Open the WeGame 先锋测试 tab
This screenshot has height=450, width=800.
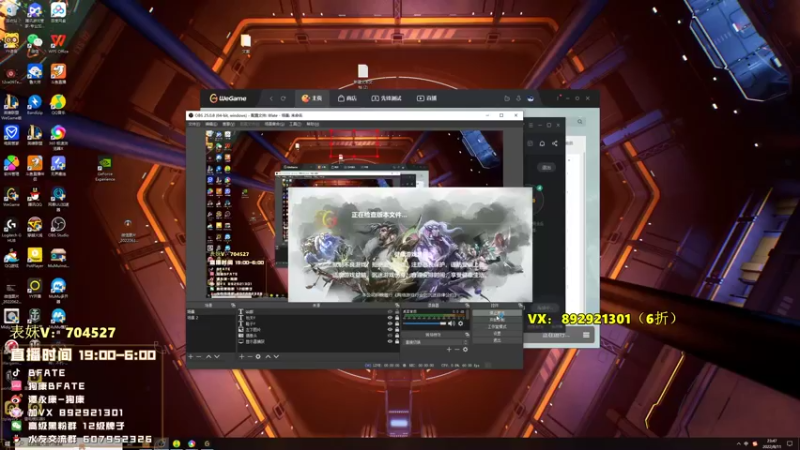point(386,98)
